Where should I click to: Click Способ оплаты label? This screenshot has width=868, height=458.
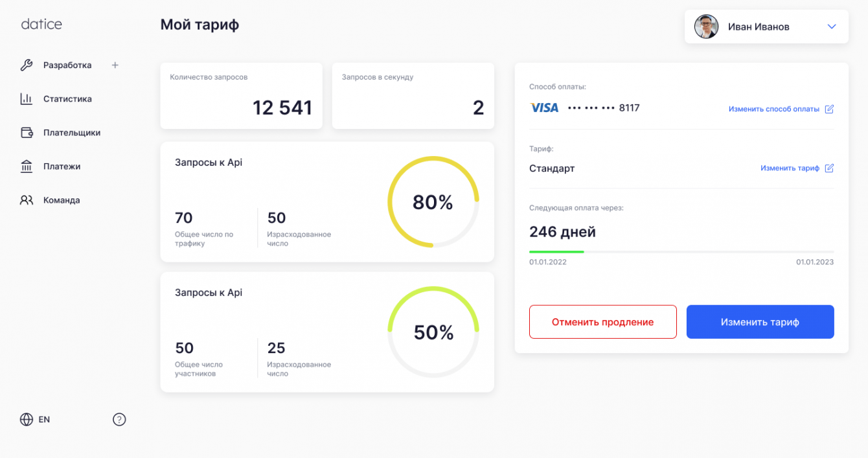558,86
